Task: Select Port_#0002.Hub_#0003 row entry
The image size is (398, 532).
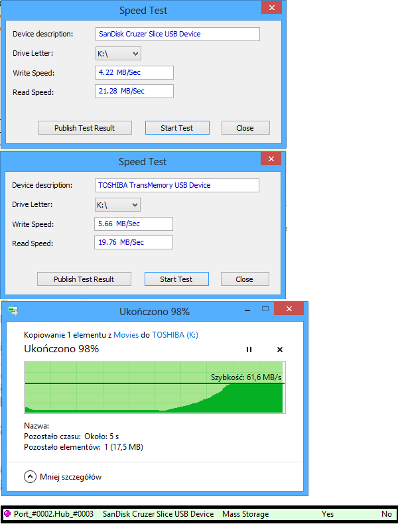Action: pyautogui.click(x=54, y=514)
